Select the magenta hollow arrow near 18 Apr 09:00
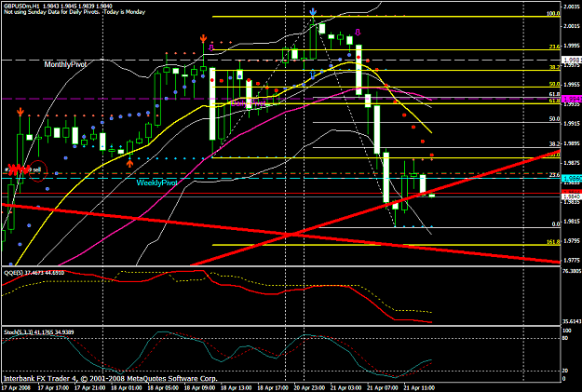 (211, 47)
